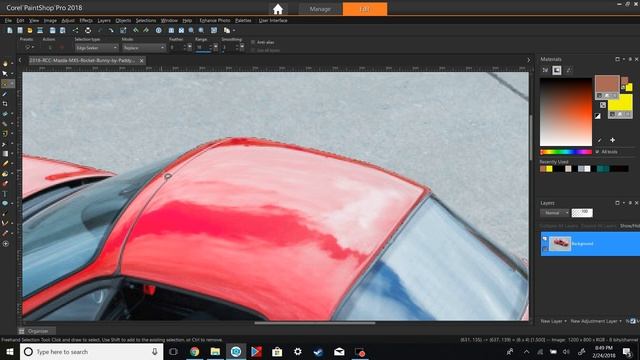Open the New Layer dropdown
This screenshot has width=640, height=360.
tap(553, 321)
